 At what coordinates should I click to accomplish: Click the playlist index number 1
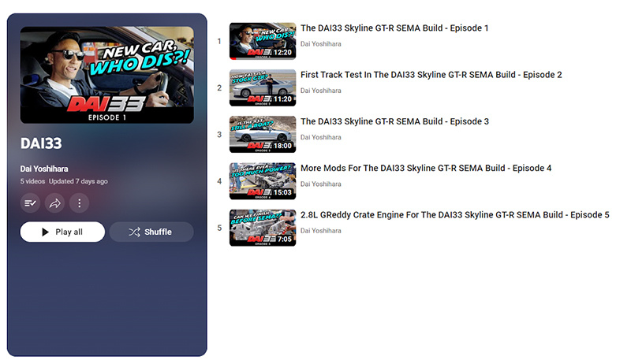point(219,41)
